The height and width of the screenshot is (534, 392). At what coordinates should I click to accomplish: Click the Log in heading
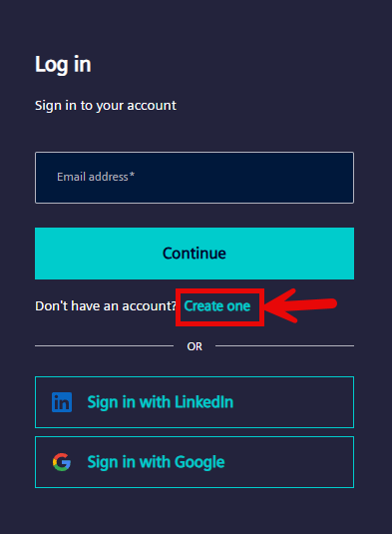(63, 64)
